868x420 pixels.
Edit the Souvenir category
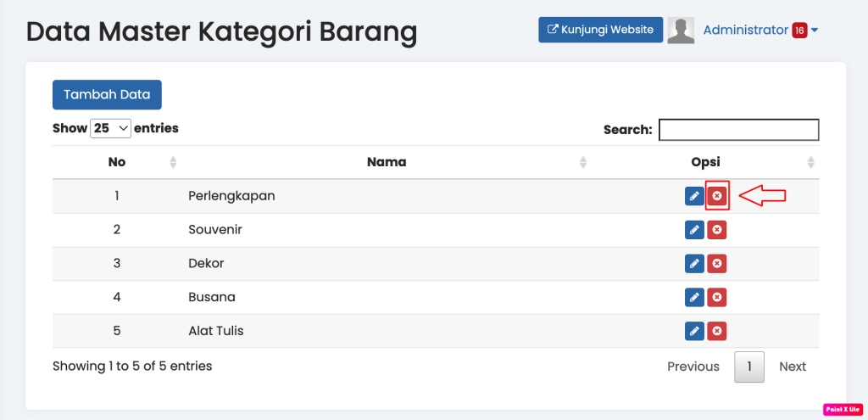[694, 230]
